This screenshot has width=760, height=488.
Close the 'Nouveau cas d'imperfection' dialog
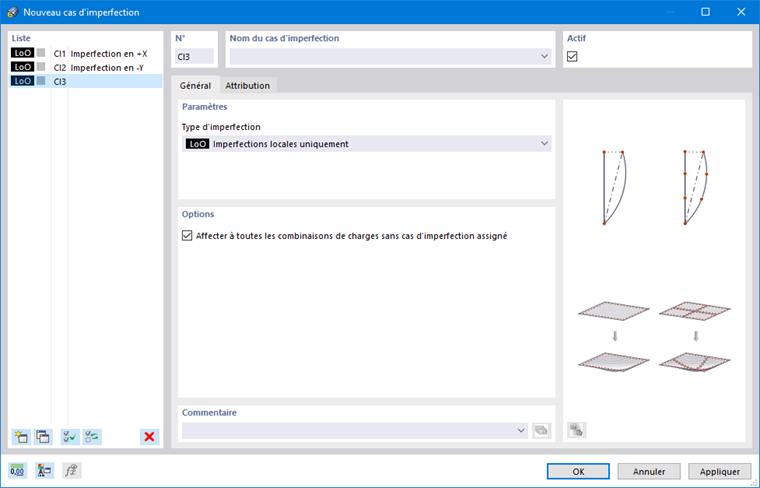(x=741, y=12)
